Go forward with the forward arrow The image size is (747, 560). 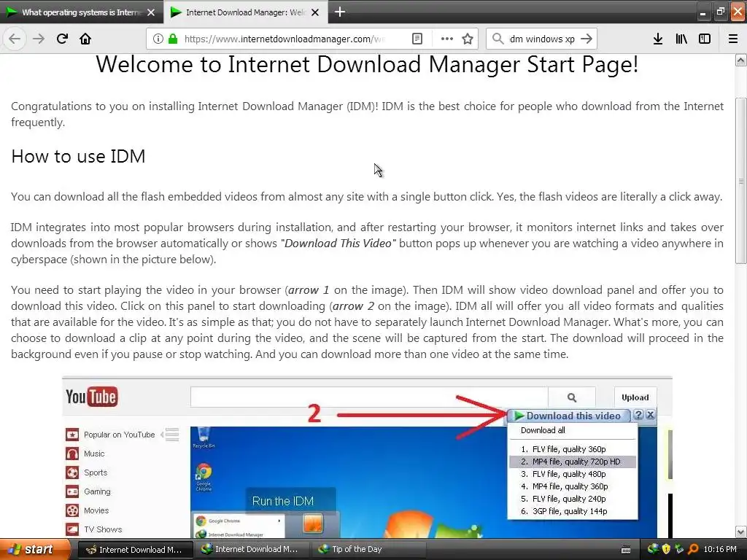[x=39, y=39]
